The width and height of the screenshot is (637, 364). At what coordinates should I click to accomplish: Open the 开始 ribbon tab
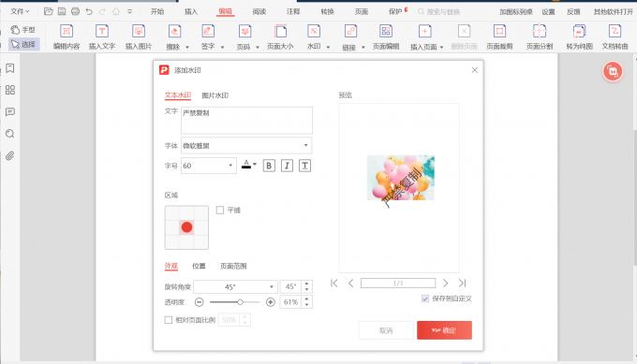pos(157,11)
